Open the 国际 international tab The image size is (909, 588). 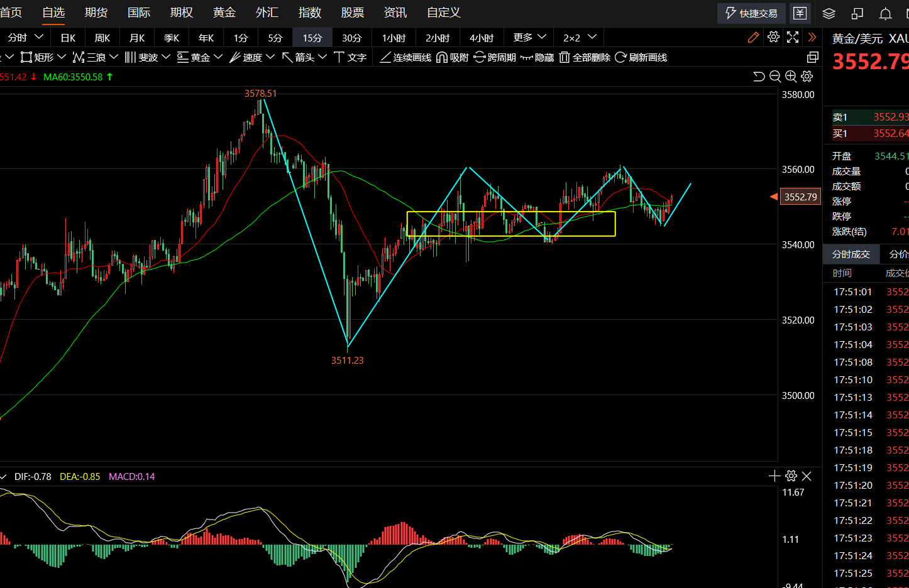(x=139, y=13)
